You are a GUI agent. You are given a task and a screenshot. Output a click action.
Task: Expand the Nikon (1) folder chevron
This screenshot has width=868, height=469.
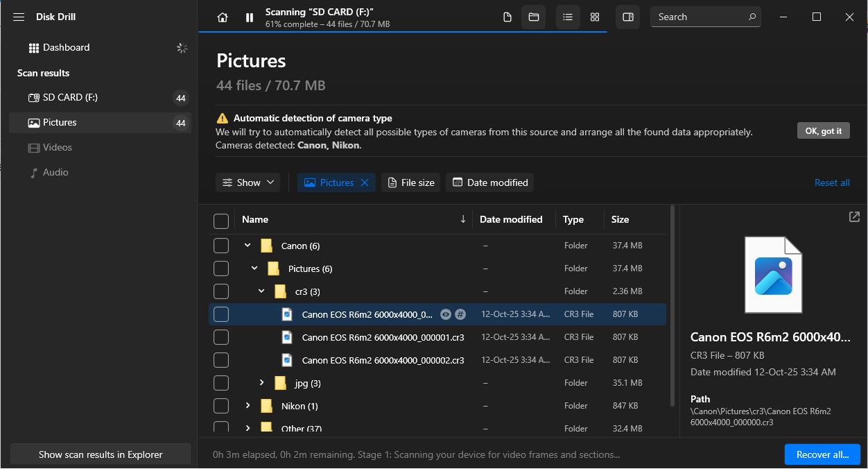point(248,406)
